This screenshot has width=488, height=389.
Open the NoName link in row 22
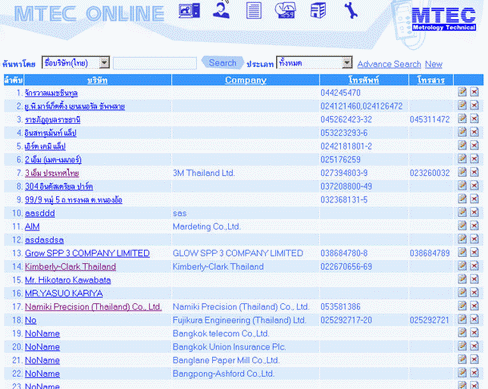(42, 374)
